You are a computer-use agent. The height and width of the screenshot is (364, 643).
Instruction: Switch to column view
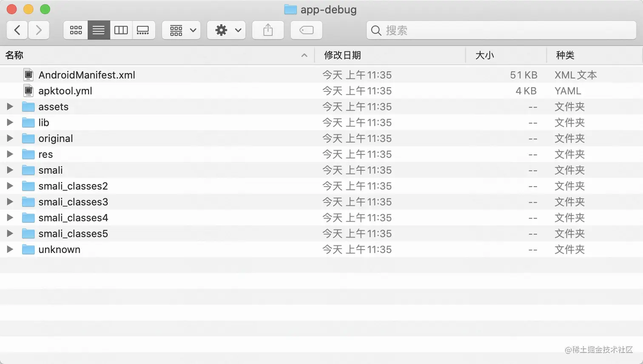[x=121, y=30]
